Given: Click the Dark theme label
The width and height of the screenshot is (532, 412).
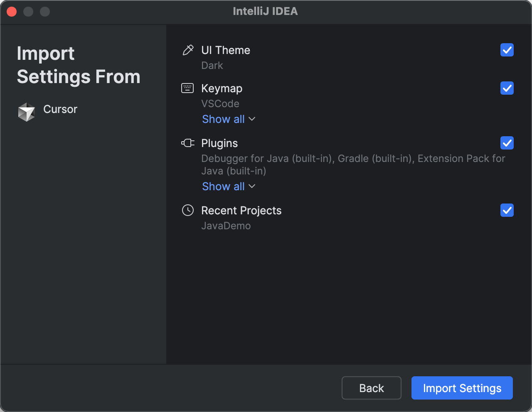Looking at the screenshot, I should [212, 65].
